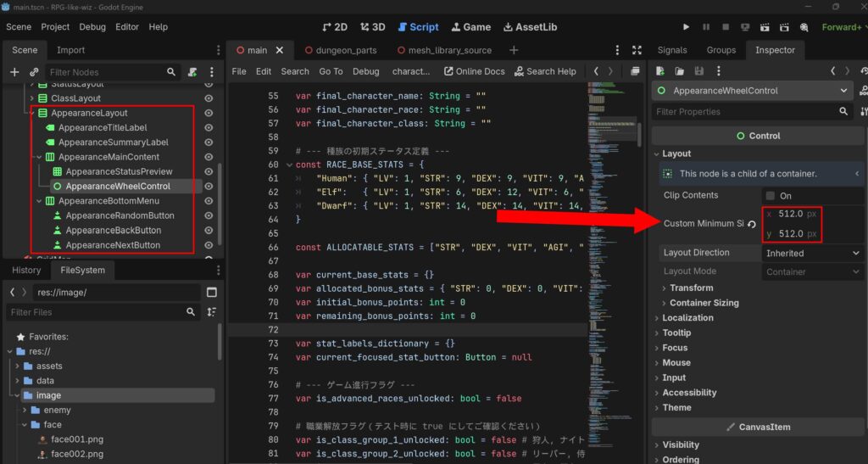Go to previous script in history

point(596,71)
